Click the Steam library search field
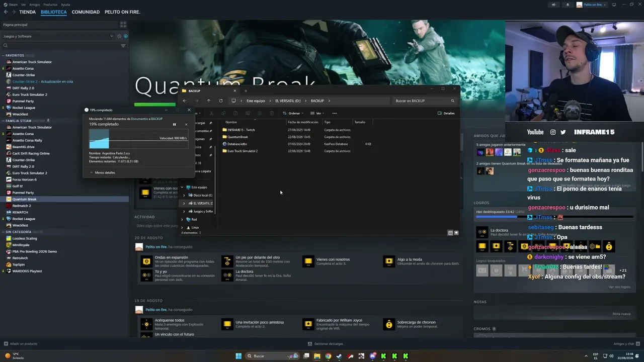 (60, 46)
